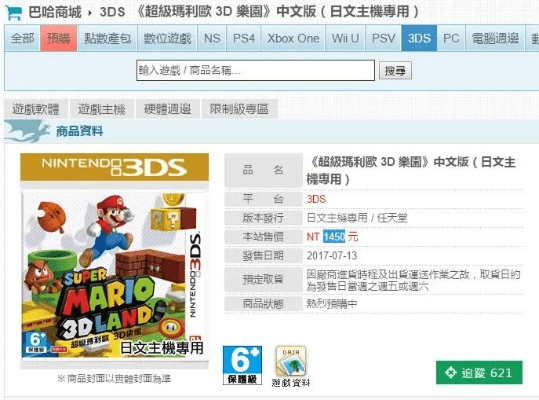Click the 3DS platform link in the table
The image size is (539, 400).
[316, 199]
